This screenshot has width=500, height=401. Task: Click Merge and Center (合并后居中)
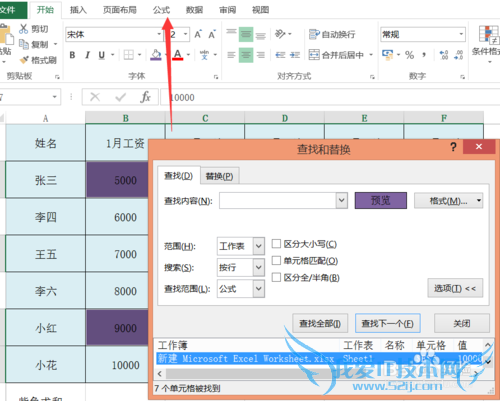tap(336, 55)
